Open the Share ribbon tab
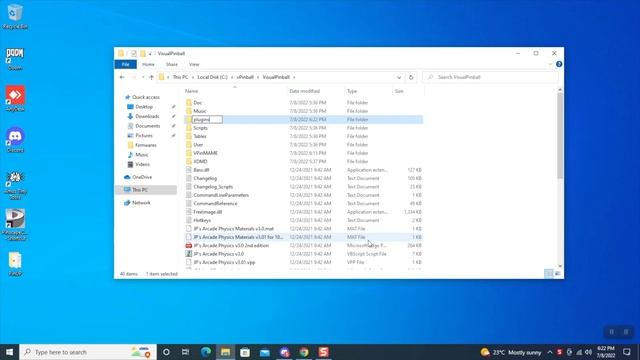This screenshot has width=640, height=360. pyautogui.click(x=172, y=64)
